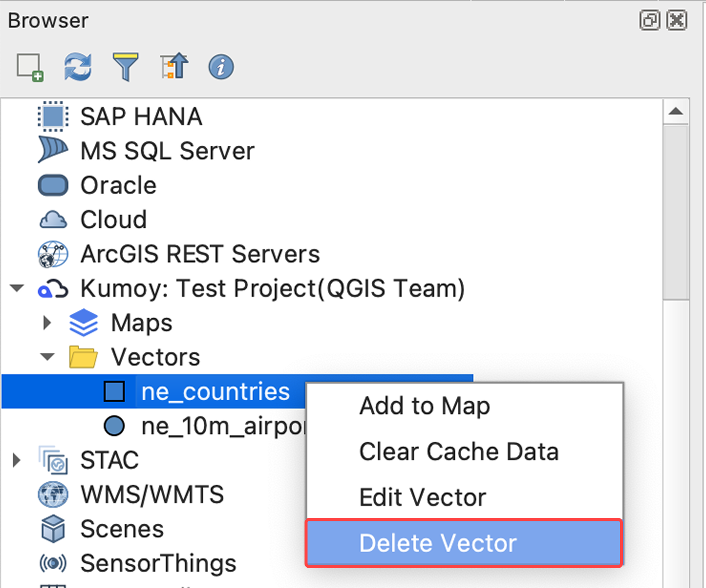Viewport: 706px width, 588px height.
Task: Enable the properties widget info icon
Action: pyautogui.click(x=221, y=67)
